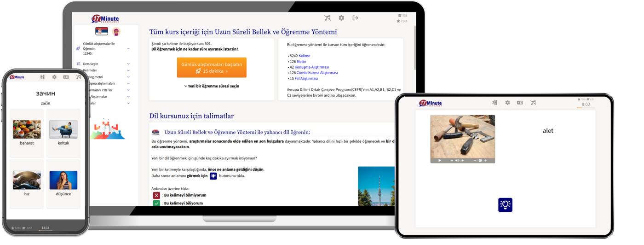Click the word 'alet' on the tablet
This screenshot has width=644, height=245.
(x=548, y=131)
